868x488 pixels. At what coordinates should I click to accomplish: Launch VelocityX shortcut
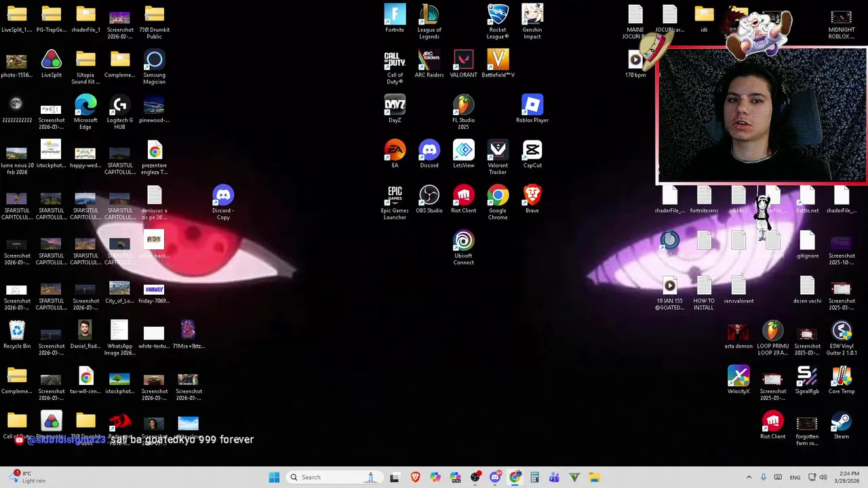coord(738,380)
